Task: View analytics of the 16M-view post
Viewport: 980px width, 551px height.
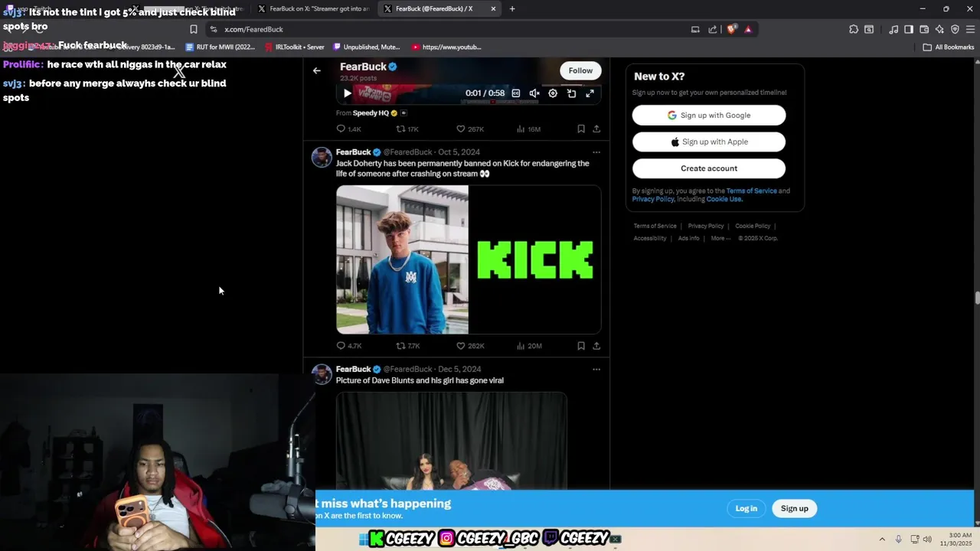Action: [528, 129]
